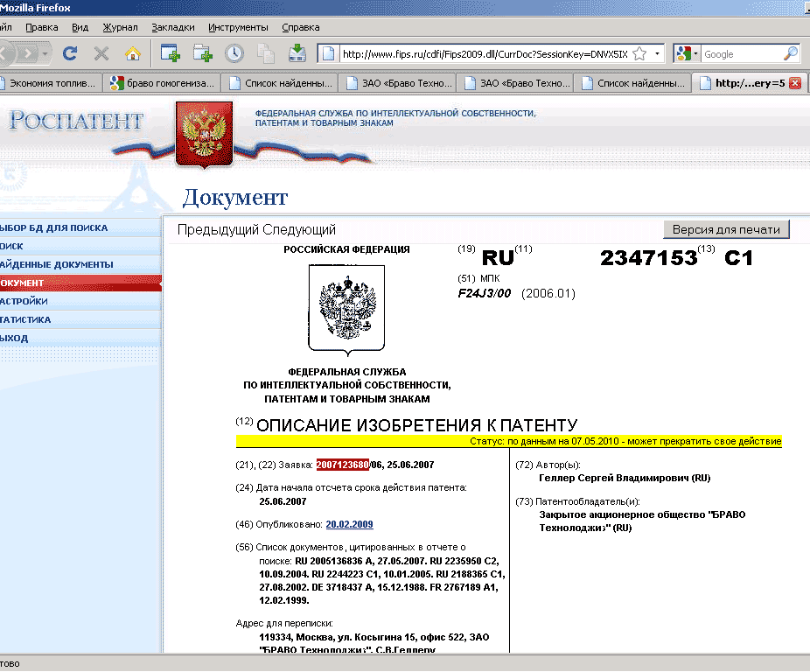Open a new window icon

[171, 53]
